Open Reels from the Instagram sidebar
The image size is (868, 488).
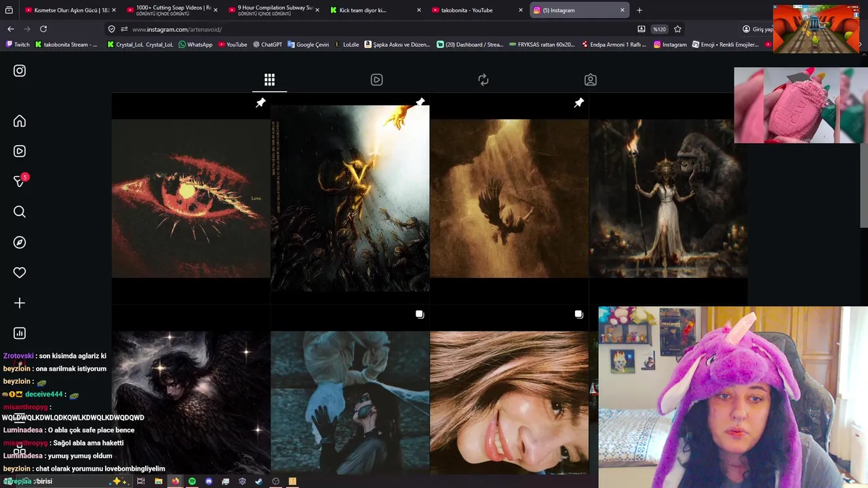[20, 151]
